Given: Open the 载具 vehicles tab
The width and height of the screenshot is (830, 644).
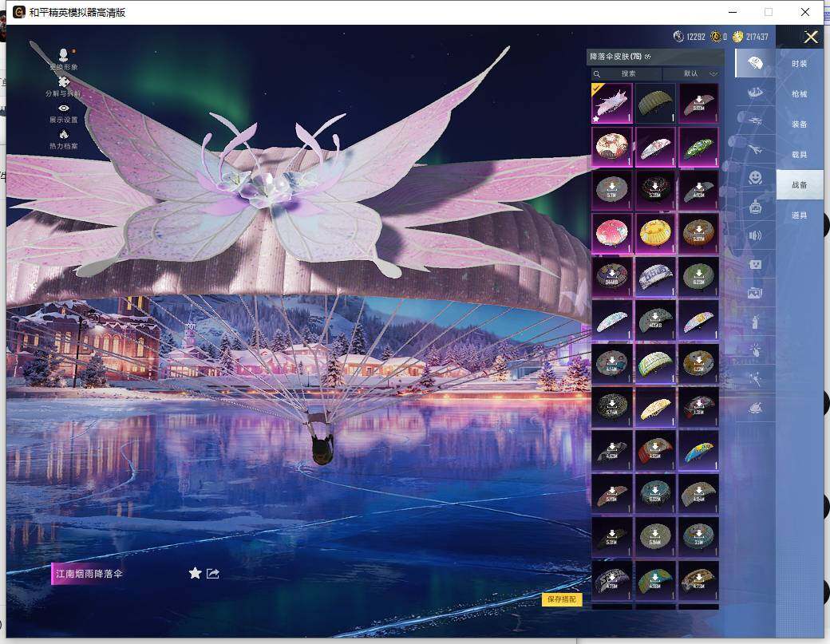Looking at the screenshot, I should pyautogui.click(x=799, y=155).
